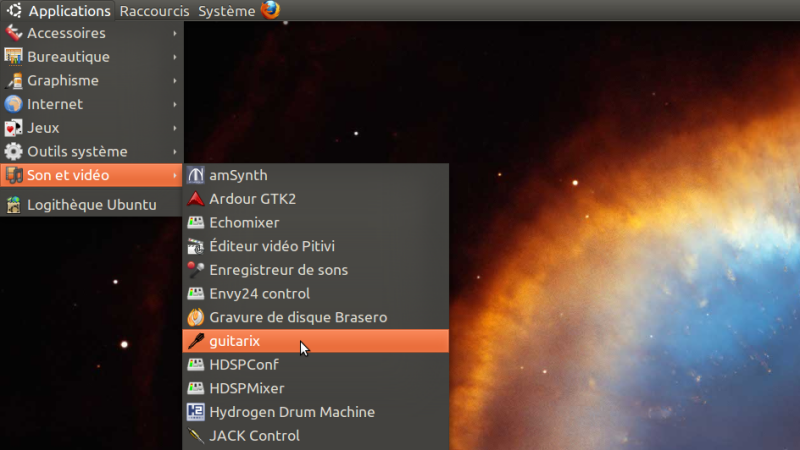Click the Outils système label
Screen dimensions: 800x450
point(77,152)
